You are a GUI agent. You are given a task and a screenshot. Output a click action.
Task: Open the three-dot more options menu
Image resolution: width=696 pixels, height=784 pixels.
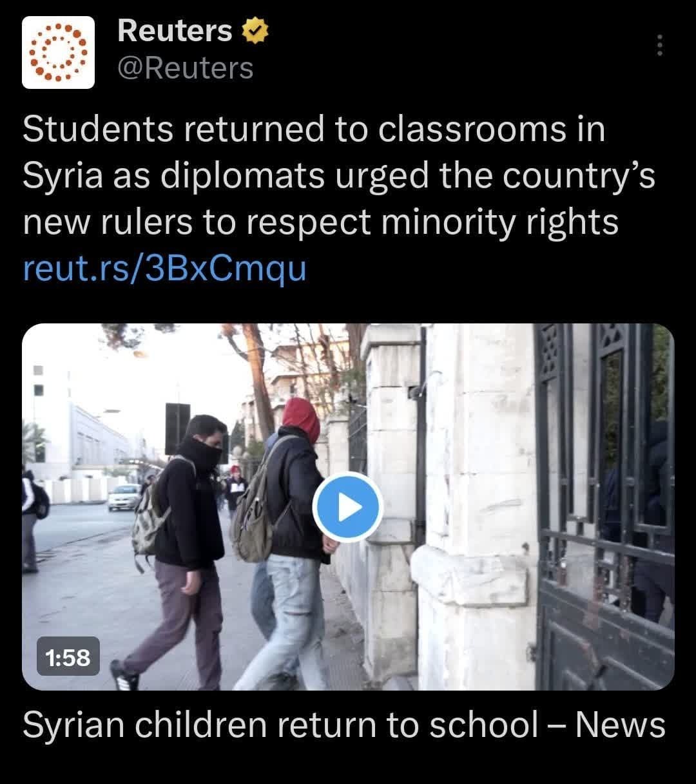pos(659,45)
